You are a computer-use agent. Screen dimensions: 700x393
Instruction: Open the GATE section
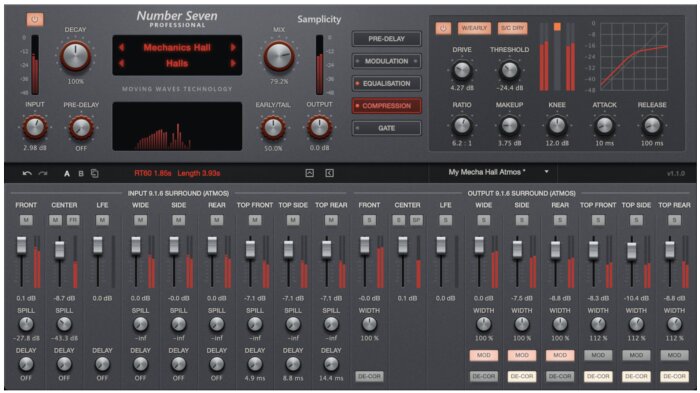[x=387, y=128]
